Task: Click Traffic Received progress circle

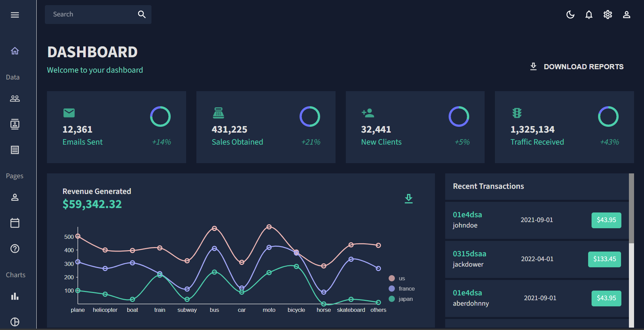Action: [608, 117]
